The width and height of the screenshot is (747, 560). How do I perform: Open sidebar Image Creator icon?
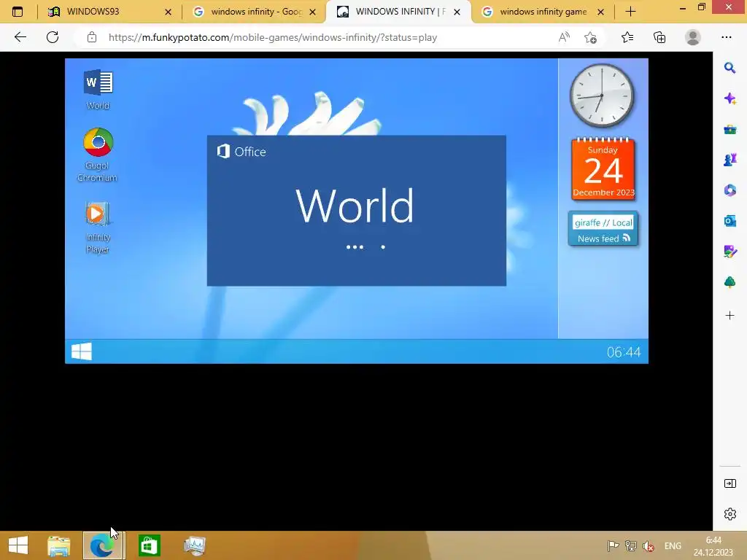[x=729, y=252]
